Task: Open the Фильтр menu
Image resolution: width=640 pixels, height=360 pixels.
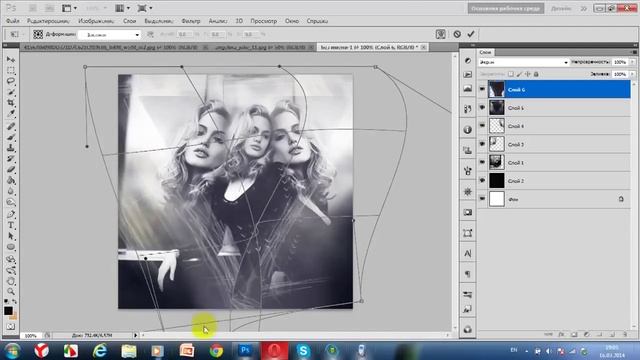Action: pyautogui.click(x=191, y=21)
